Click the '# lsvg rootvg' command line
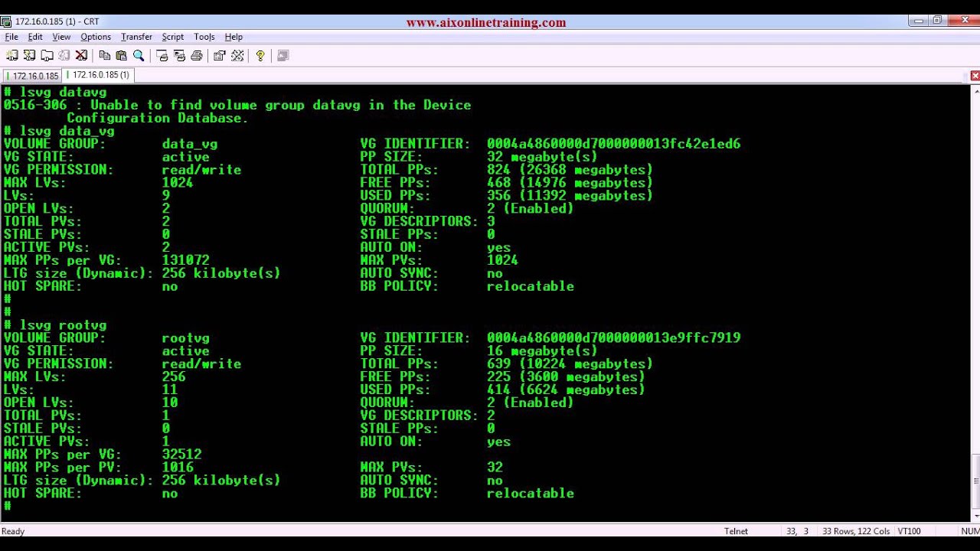 tap(55, 325)
